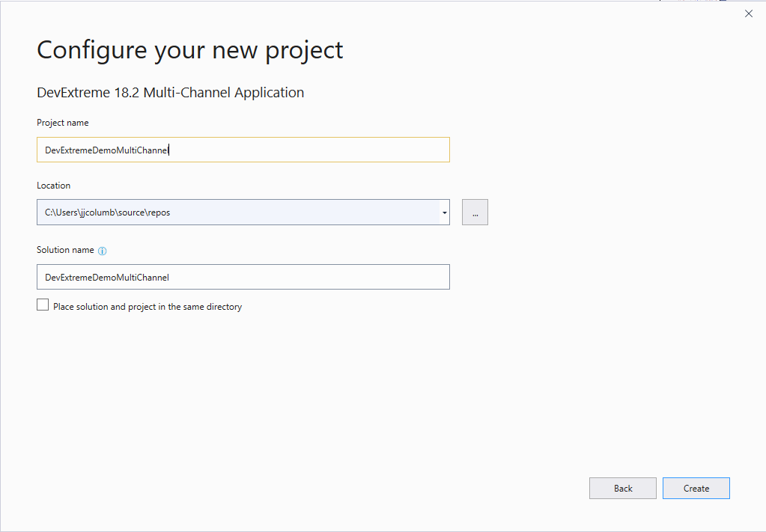Click the 'Solution name' label text
The width and height of the screenshot is (766, 532).
(x=65, y=250)
